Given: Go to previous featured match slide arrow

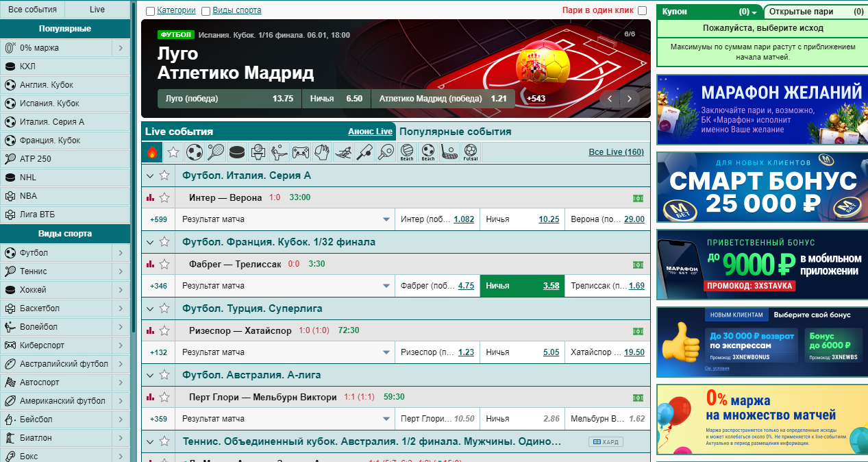Looking at the screenshot, I should tap(610, 99).
